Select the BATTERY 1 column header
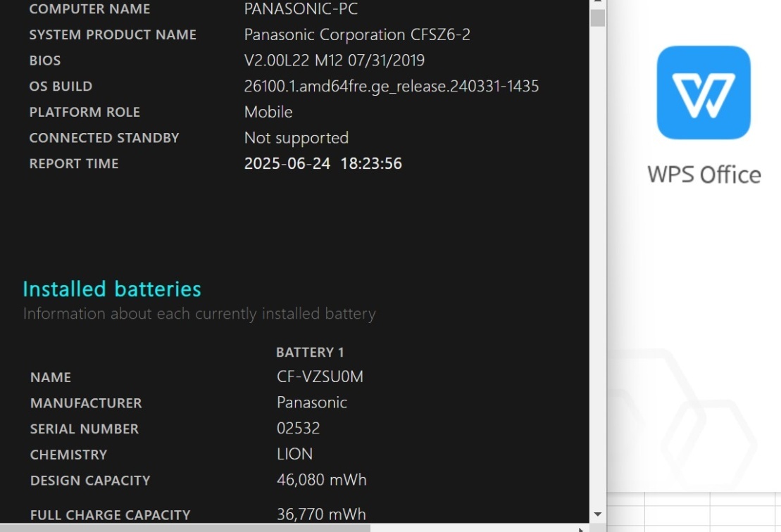 [x=310, y=353]
